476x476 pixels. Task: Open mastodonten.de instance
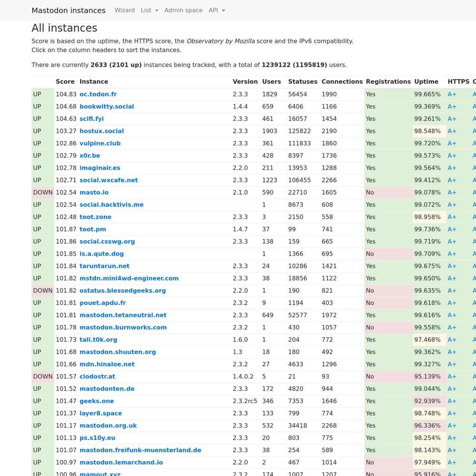pyautogui.click(x=107, y=389)
